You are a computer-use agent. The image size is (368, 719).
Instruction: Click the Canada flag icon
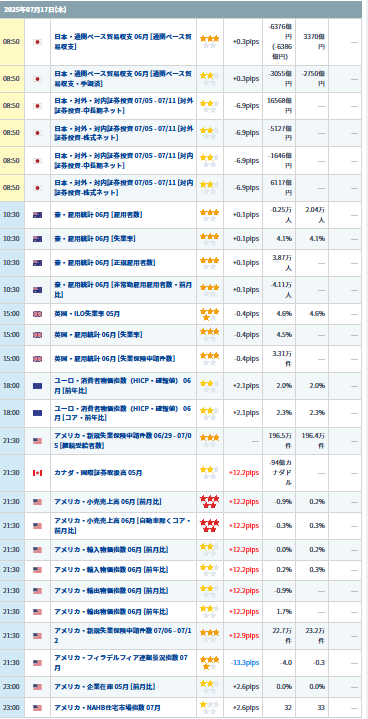click(x=38, y=473)
